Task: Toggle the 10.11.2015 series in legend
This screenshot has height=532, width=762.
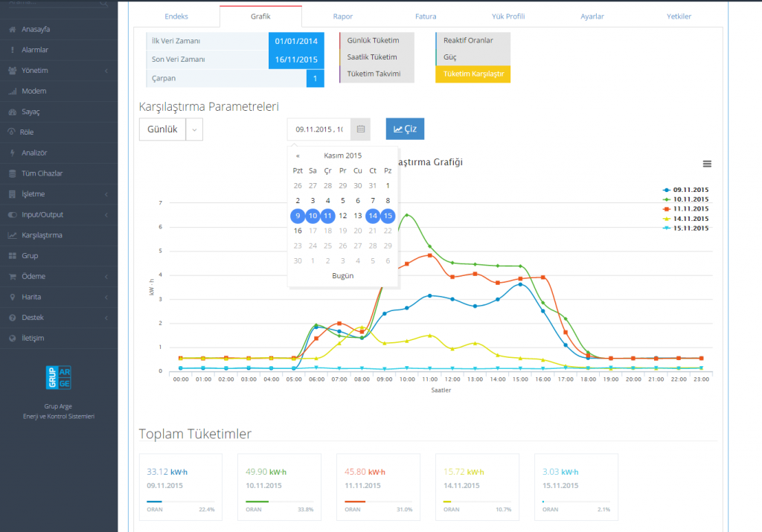Action: tap(685, 199)
